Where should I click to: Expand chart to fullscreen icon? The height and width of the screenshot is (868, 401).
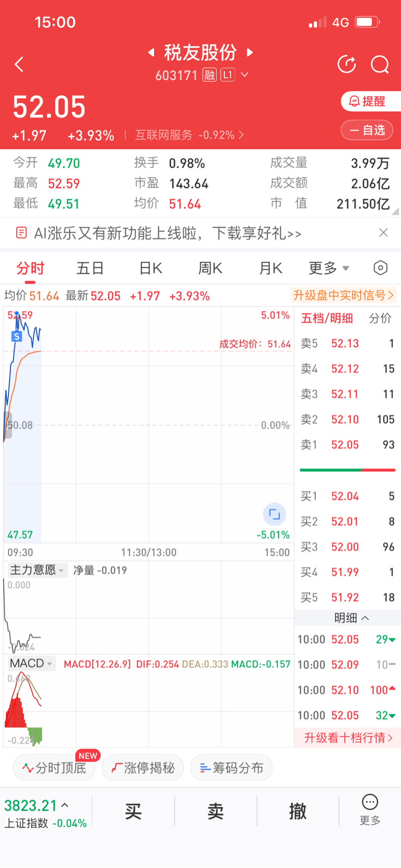pyautogui.click(x=274, y=515)
